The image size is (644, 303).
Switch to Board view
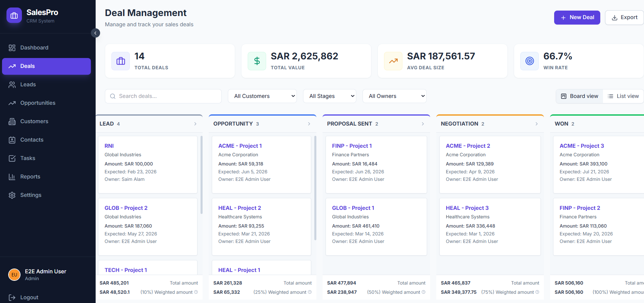pyautogui.click(x=580, y=96)
